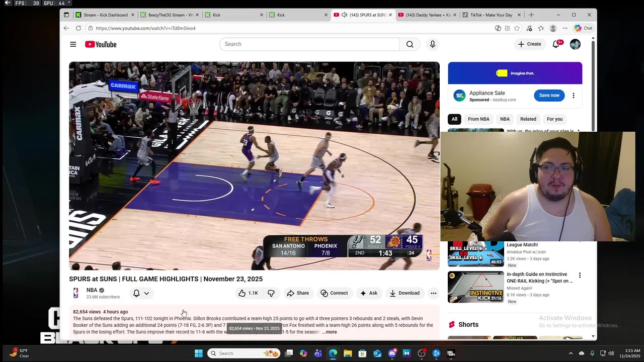Open the INSTINCTIVE KICK video thumbnail

475,287
